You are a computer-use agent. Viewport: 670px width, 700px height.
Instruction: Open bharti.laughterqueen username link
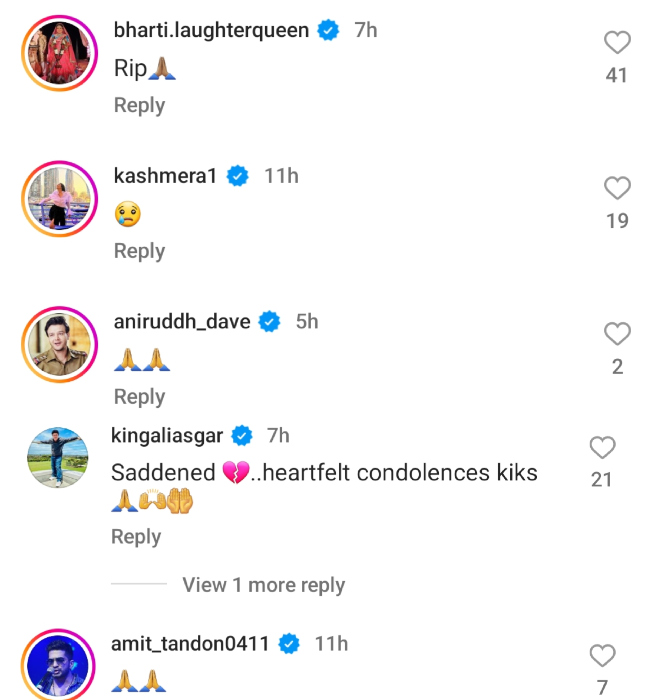point(212,30)
